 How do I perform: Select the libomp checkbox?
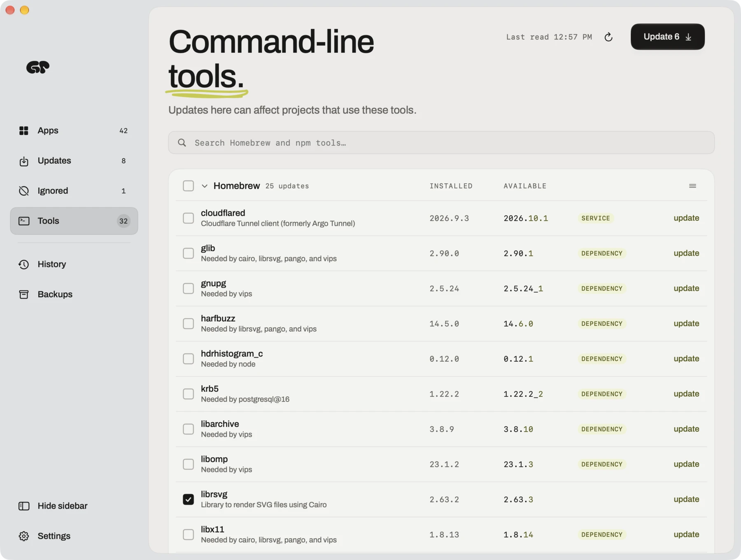188,464
